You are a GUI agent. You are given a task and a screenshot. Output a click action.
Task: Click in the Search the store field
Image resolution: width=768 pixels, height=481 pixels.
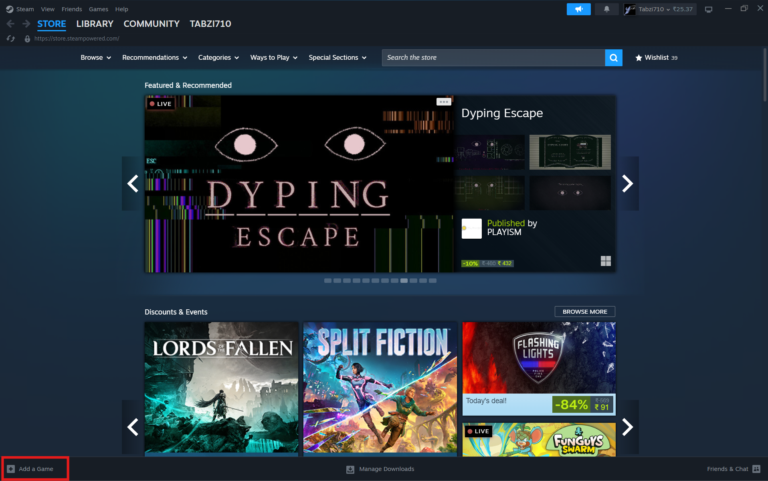(493, 58)
